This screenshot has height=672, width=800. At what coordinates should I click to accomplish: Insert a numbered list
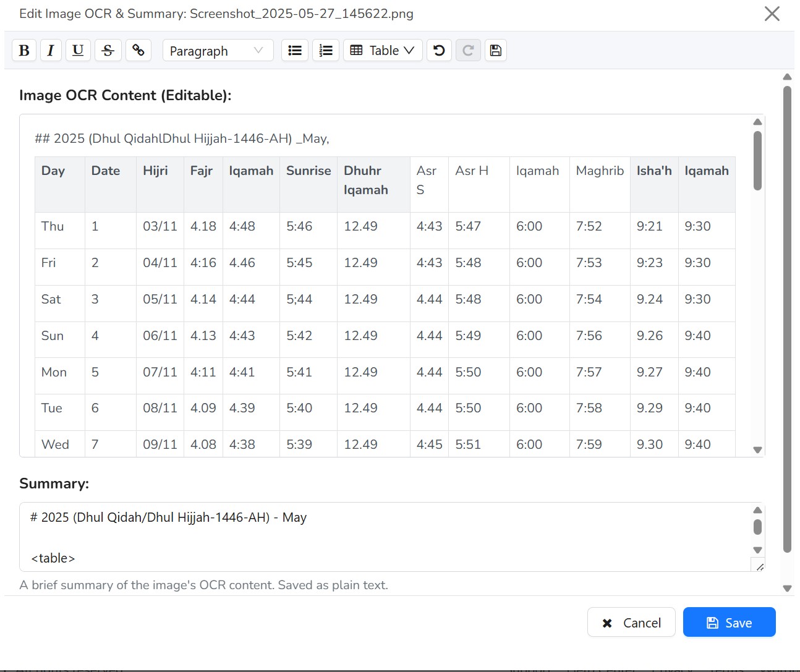[326, 51]
